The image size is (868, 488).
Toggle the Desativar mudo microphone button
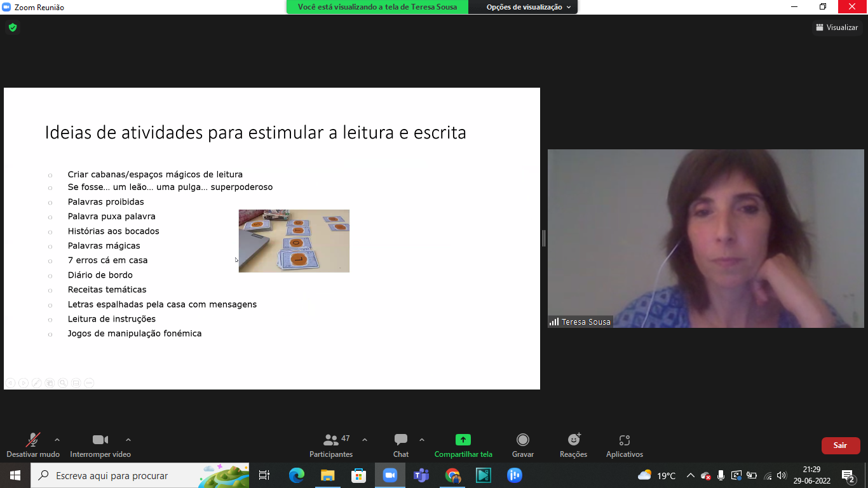32,445
